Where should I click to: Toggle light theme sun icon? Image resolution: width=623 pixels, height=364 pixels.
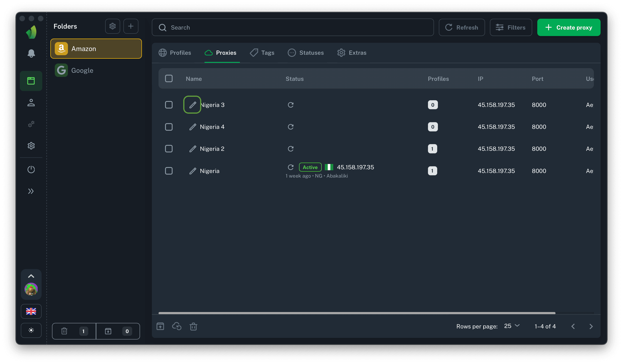click(31, 330)
